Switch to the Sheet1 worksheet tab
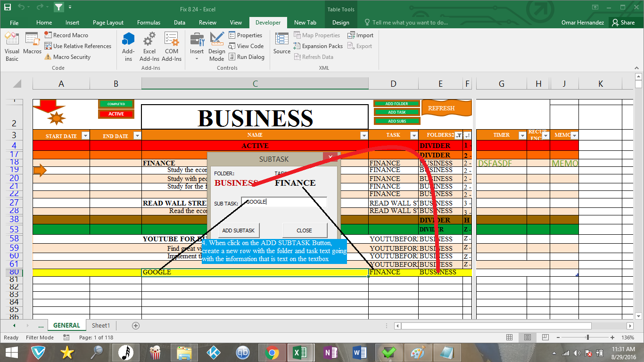 pos(101,326)
